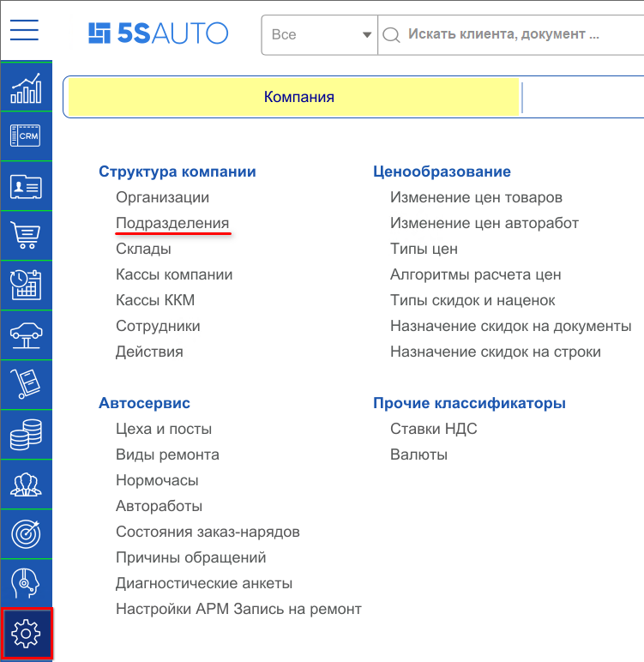Open the CRM sidebar section

pyautogui.click(x=27, y=136)
